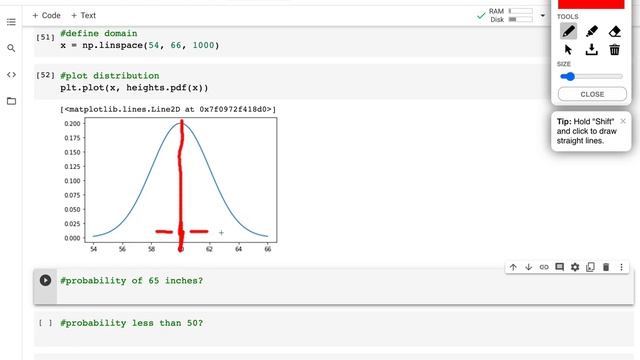Move the cell up
This screenshot has width=640, height=360.
[x=513, y=267]
